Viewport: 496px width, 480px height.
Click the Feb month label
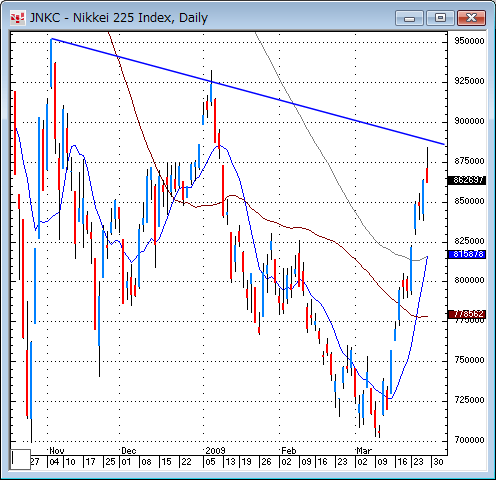tap(289, 451)
